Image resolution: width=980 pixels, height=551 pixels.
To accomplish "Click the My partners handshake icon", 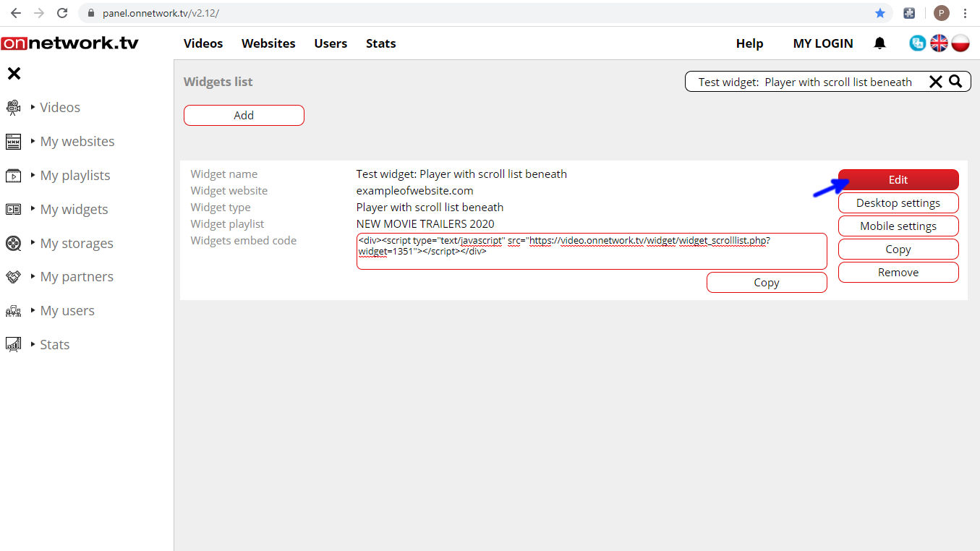I will [x=13, y=277].
